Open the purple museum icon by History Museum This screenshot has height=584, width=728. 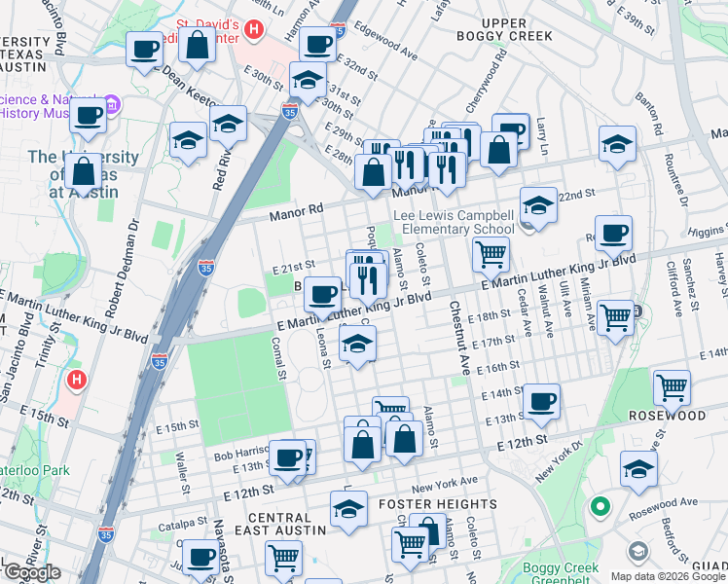112,104
